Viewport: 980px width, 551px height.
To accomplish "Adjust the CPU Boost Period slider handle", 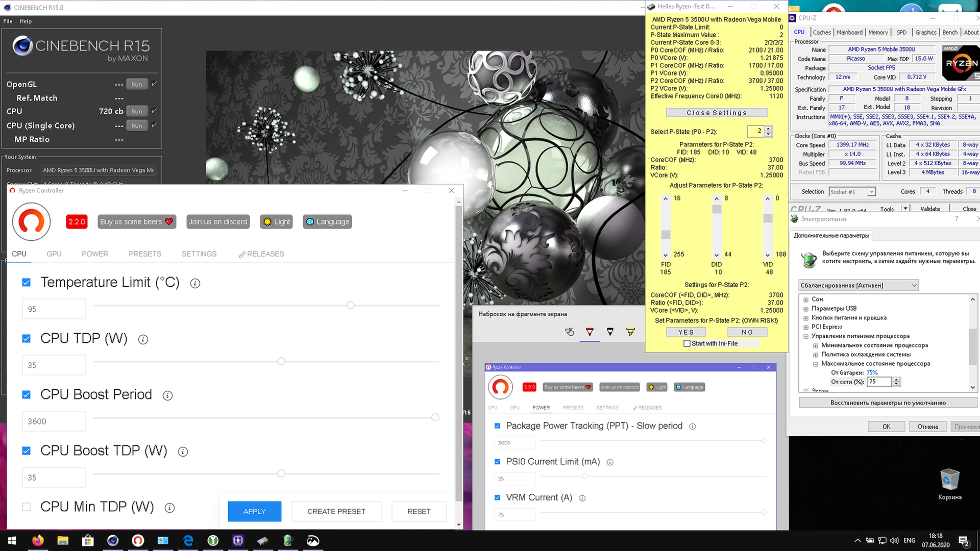I will (435, 417).
